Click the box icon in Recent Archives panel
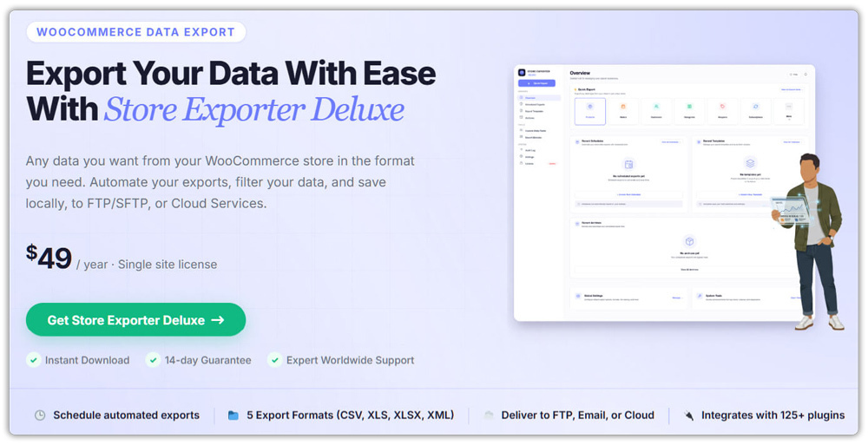The image size is (868, 445). point(689,241)
